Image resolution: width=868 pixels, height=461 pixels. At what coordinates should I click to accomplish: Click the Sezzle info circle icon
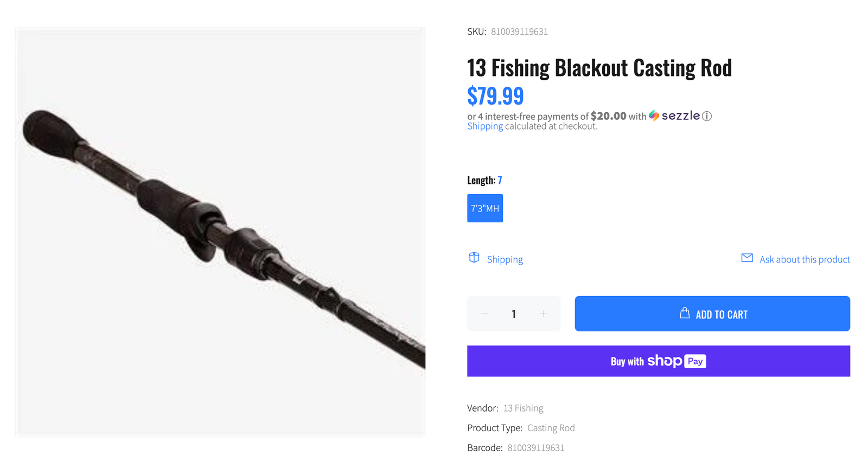pyautogui.click(x=707, y=116)
